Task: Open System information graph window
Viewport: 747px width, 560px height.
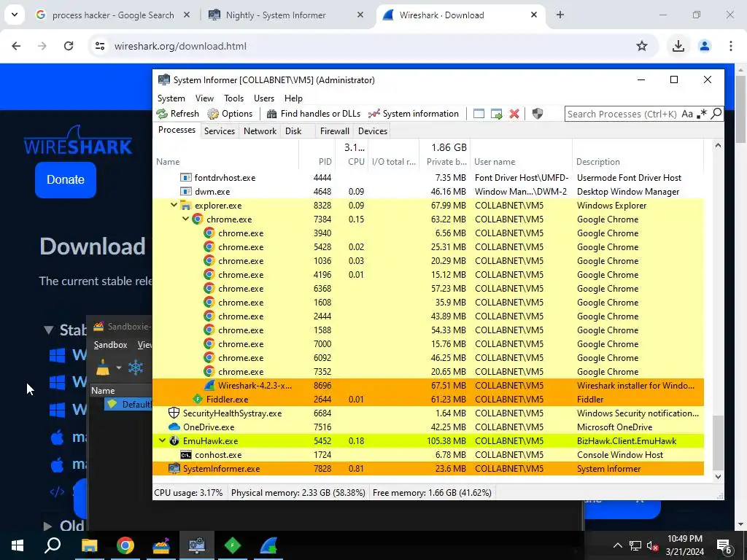Action: point(414,113)
